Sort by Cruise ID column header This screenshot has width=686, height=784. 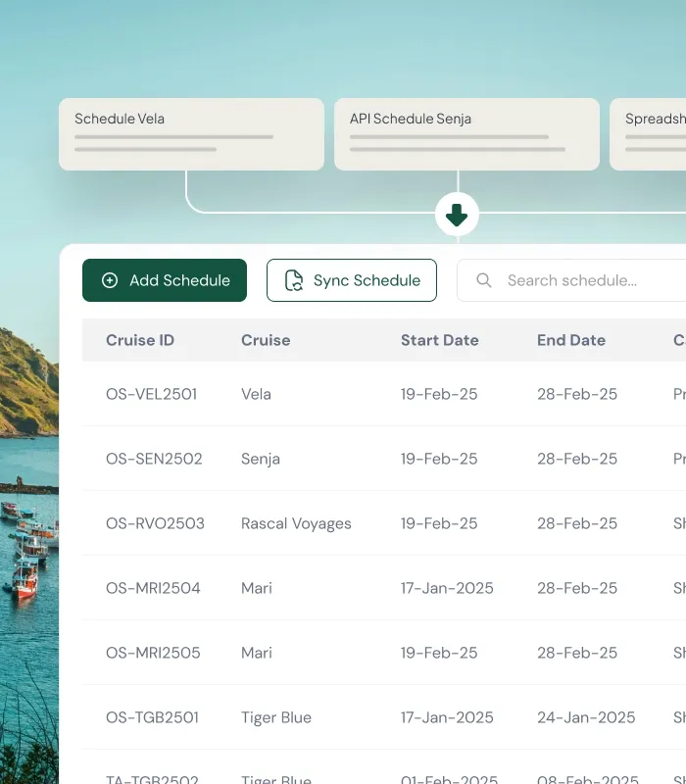(140, 340)
